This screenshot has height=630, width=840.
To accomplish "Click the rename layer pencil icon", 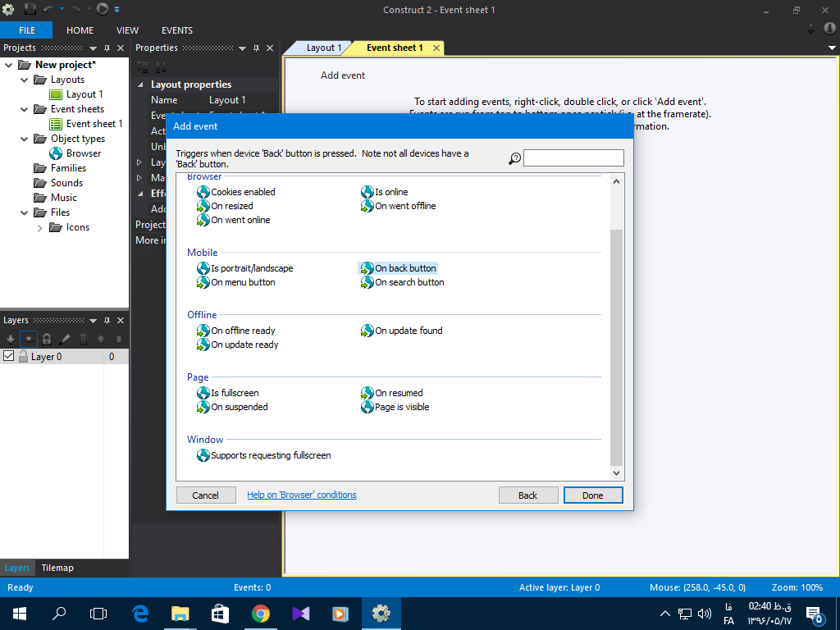I will coord(65,339).
